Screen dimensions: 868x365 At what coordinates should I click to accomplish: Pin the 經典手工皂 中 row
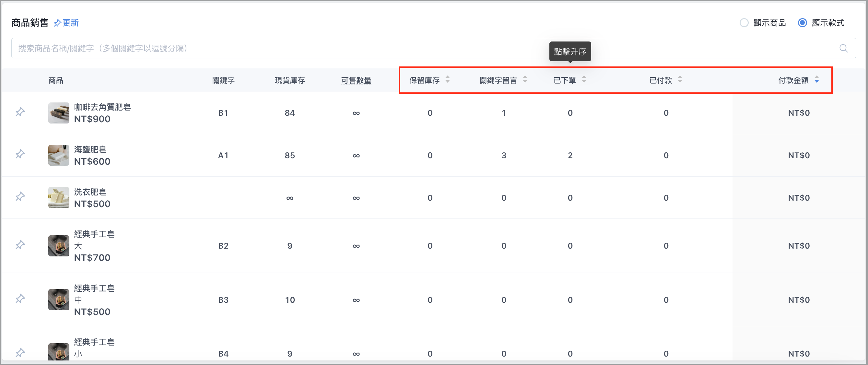20,299
